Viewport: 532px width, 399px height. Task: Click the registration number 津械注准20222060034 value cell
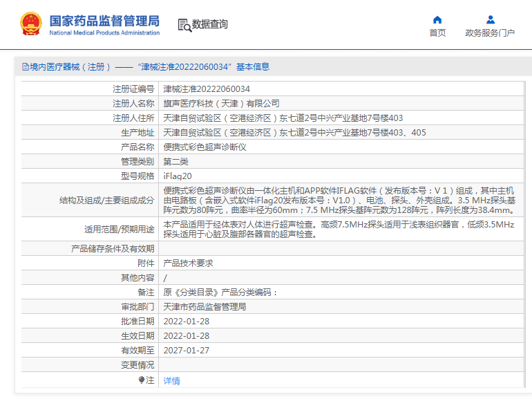207,89
